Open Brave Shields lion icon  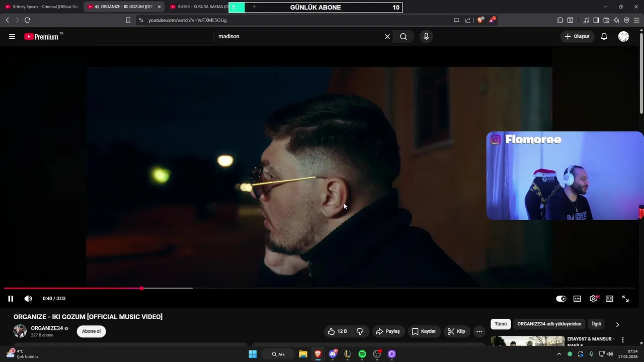pyautogui.click(x=480, y=20)
